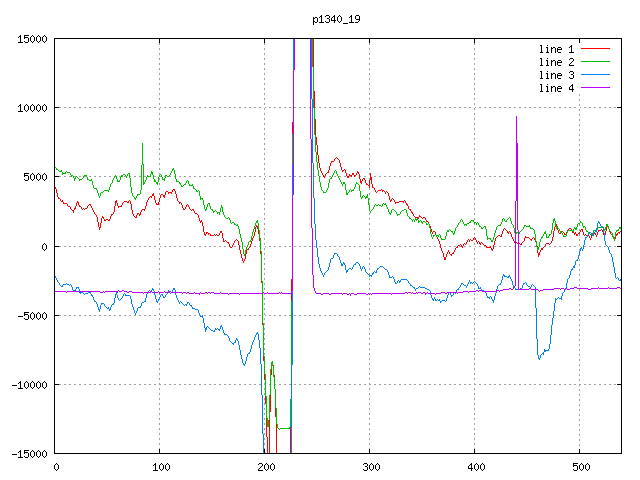Viewport: 640px width, 480px height.
Task: Click the x-axis label 300
Action: click(371, 467)
